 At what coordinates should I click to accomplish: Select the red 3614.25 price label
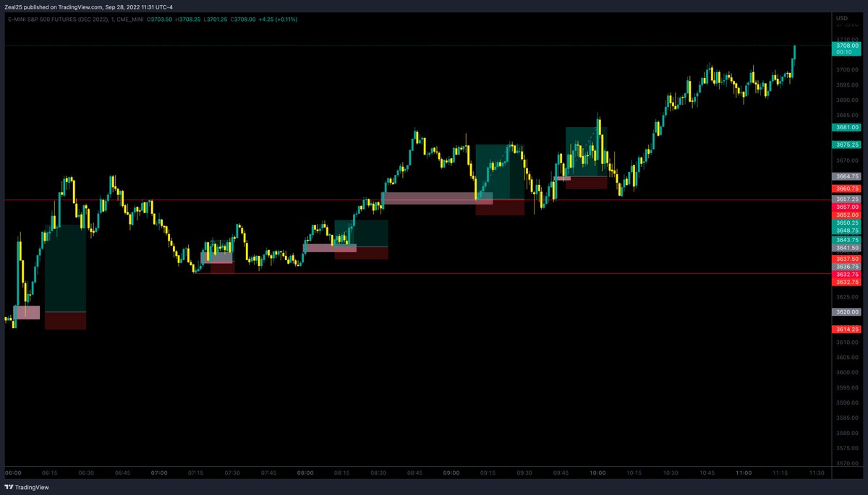846,330
